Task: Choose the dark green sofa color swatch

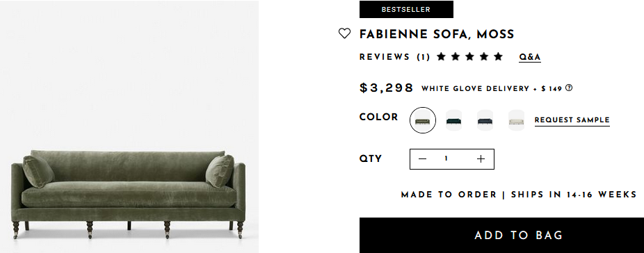Action: tap(454, 120)
